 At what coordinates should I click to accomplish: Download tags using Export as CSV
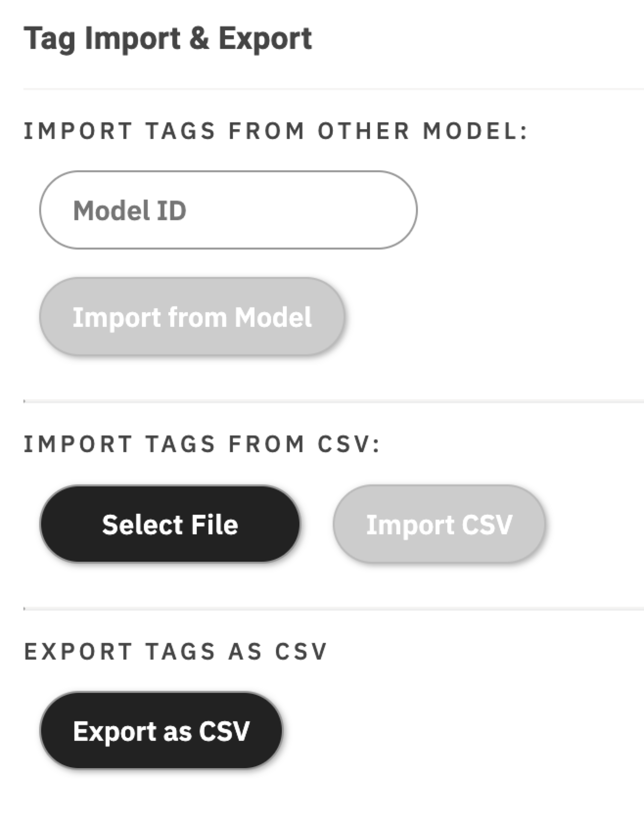coord(161,731)
